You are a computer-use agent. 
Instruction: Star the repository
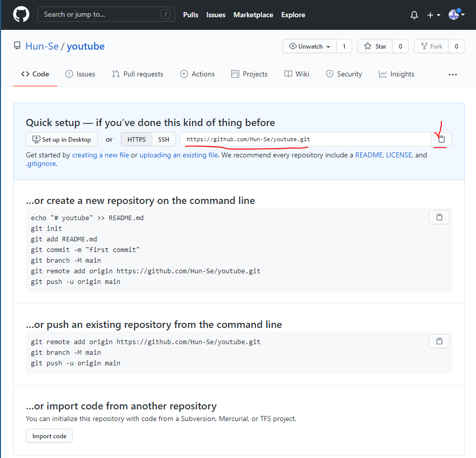click(375, 46)
